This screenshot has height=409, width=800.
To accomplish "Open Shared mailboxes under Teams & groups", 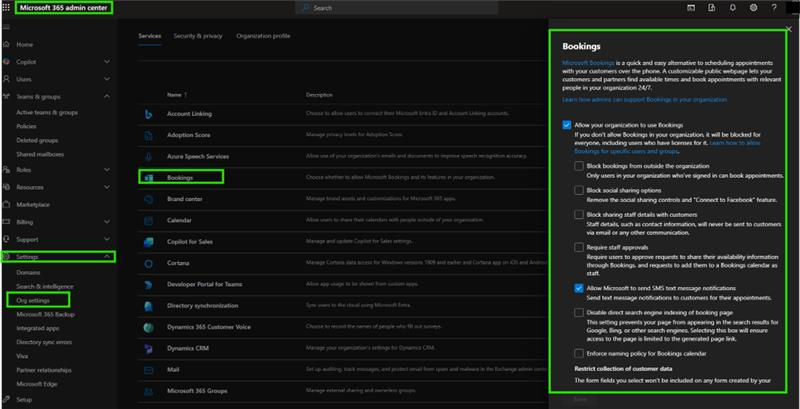I will click(40, 154).
